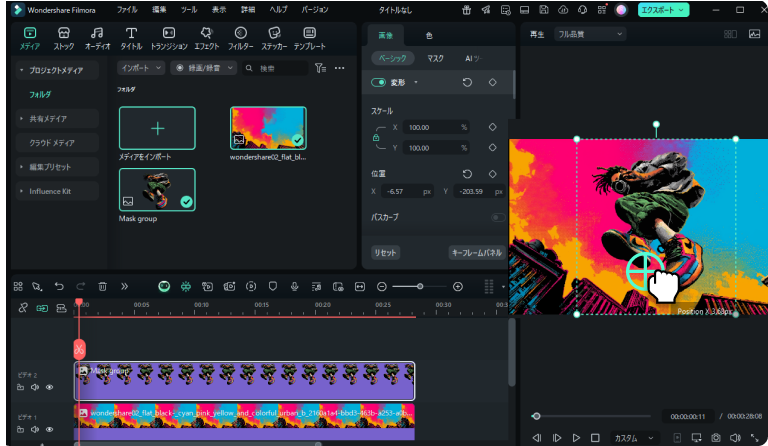Click the snapshot camera icon under preview
The height and width of the screenshot is (446, 768).
716,438
